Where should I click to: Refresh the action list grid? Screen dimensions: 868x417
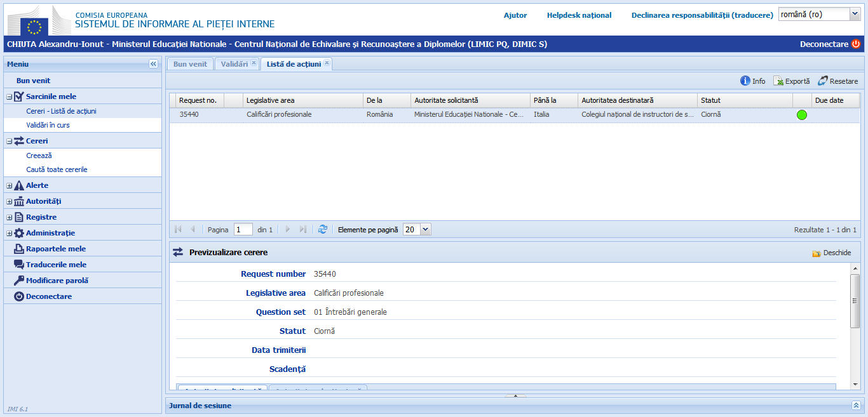(x=323, y=230)
